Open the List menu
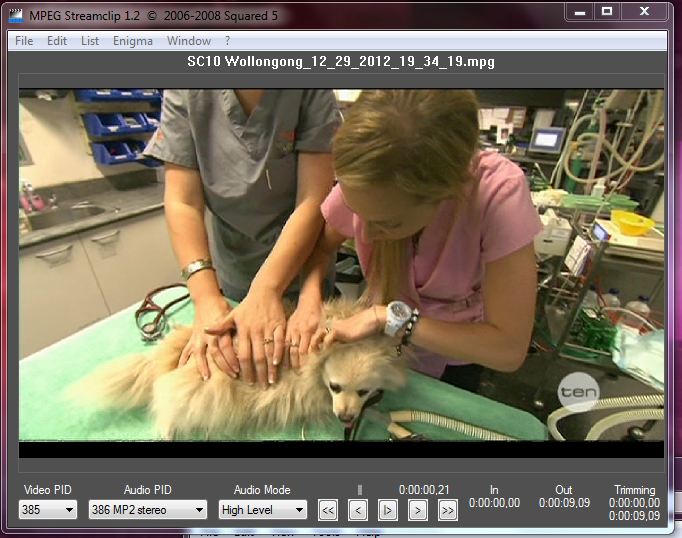The width and height of the screenshot is (682, 538). point(90,41)
